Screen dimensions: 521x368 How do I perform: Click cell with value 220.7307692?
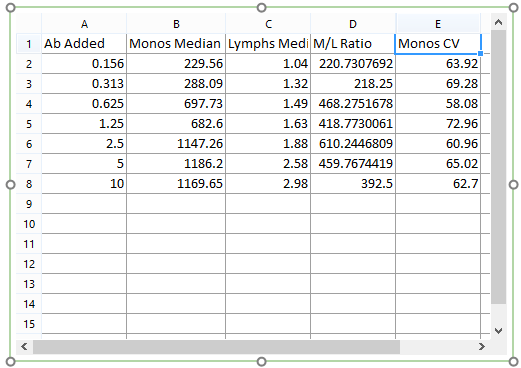[353, 64]
